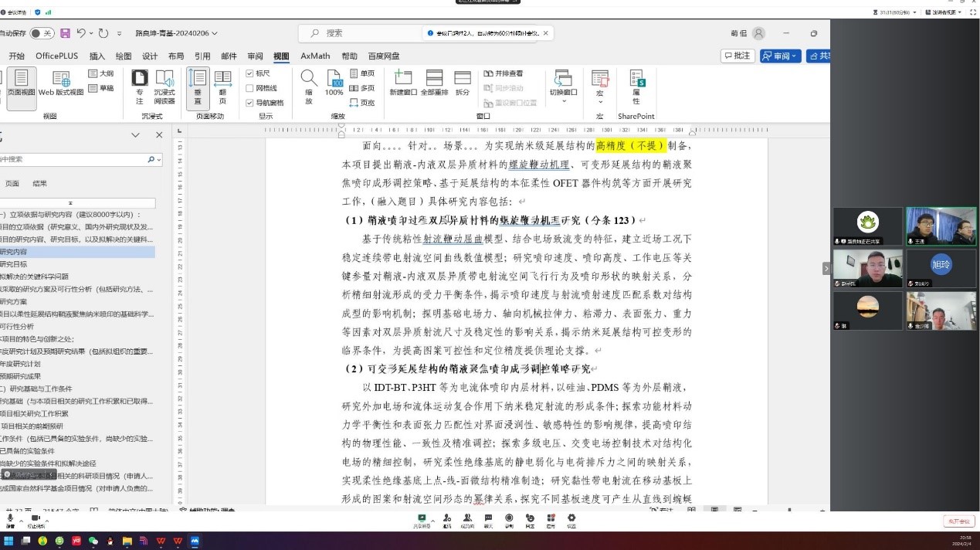This screenshot has width=980, height=550.
Task: Open the Windows Start menu
Action: click(9, 541)
